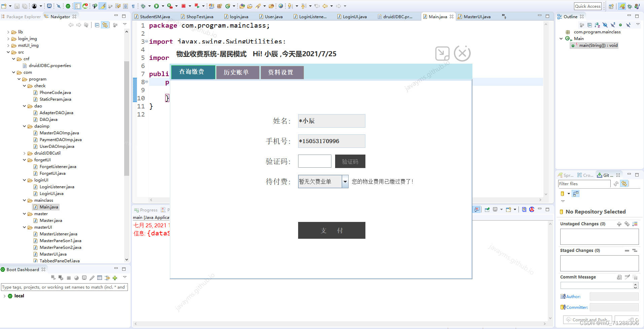644x329 pixels.
Task: Sort Outline members alphabetically
Action: click(x=597, y=25)
